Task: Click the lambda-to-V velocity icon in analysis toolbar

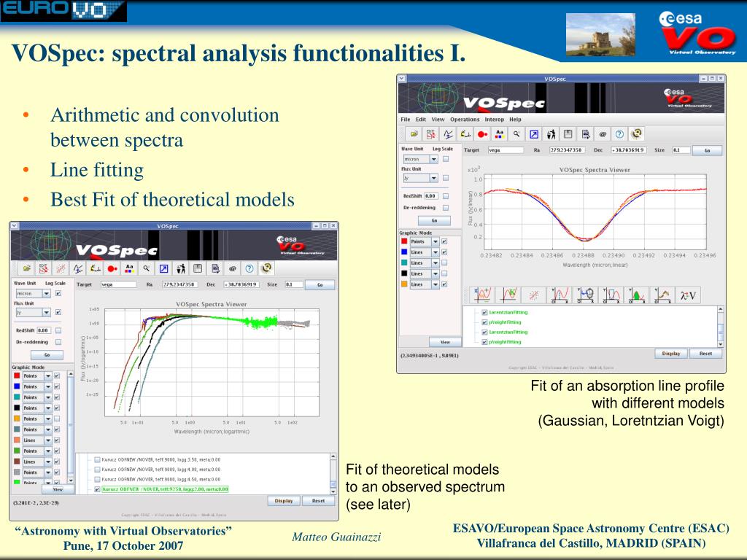Action: [x=688, y=296]
